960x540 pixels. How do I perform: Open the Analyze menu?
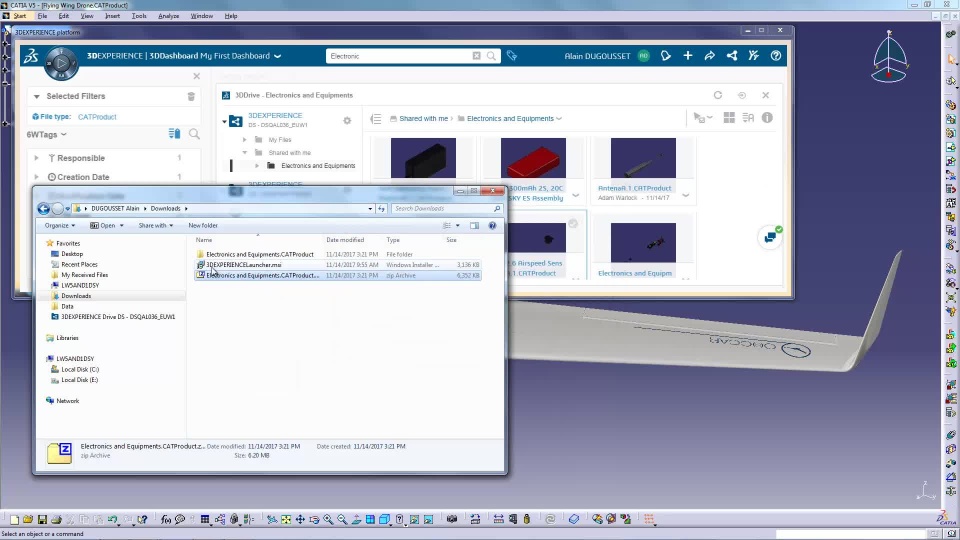pos(168,16)
